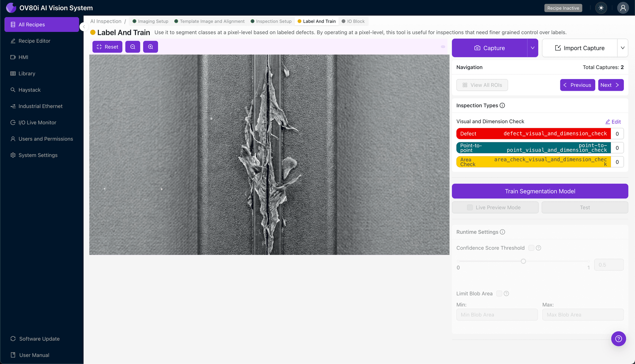Select the Label And Train step
Screen dimensions: 635x364
click(317, 21)
